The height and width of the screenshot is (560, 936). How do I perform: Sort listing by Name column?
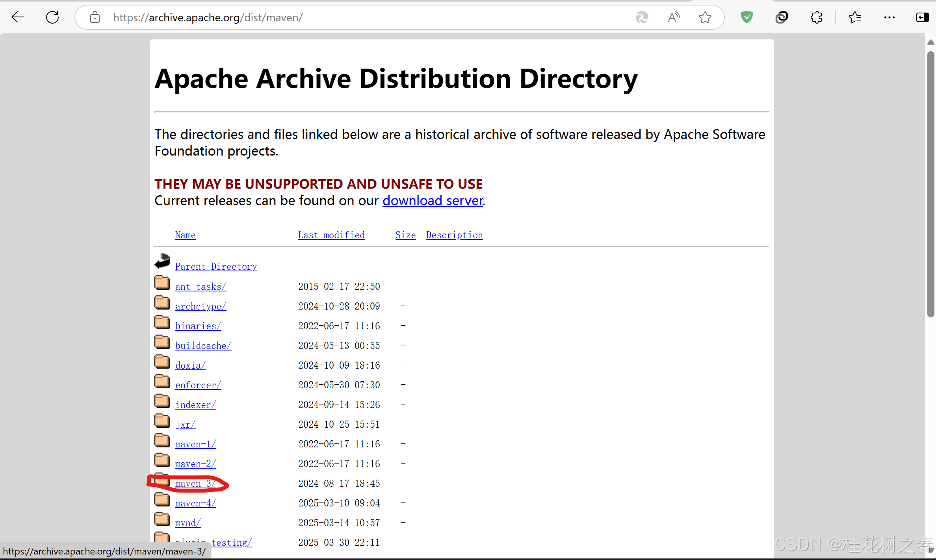pos(185,235)
